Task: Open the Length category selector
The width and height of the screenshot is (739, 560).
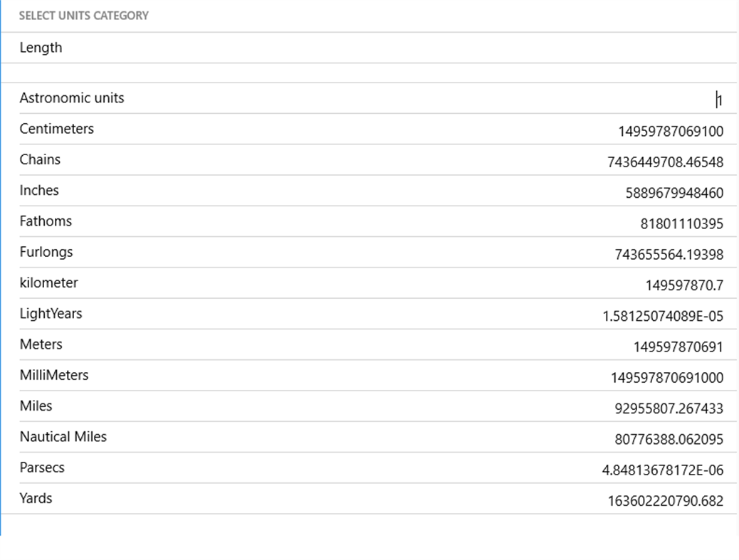Action: (x=369, y=47)
